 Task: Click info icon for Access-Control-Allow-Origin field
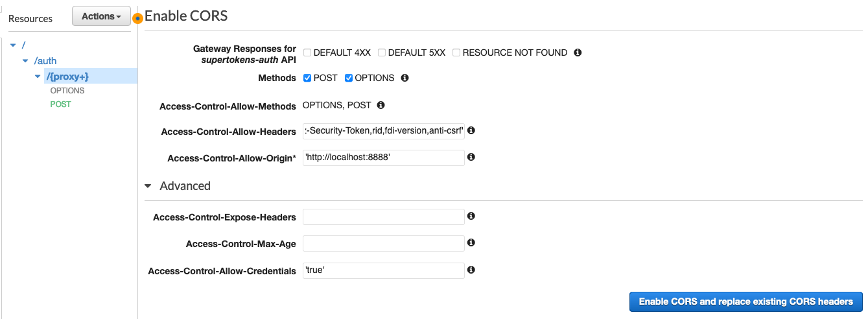[x=471, y=157]
